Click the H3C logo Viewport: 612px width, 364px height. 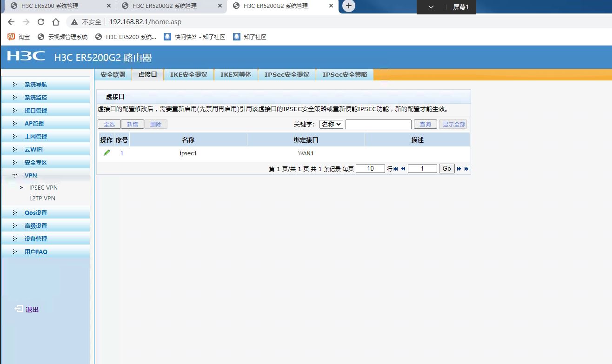point(26,56)
